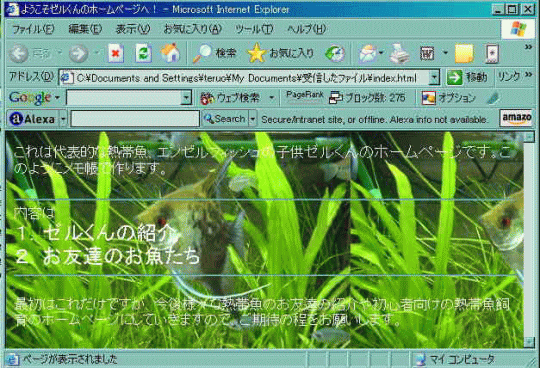Viewport: 540px width, 368px height.
Task: Open the ツール(T) menu
Action: 254,29
